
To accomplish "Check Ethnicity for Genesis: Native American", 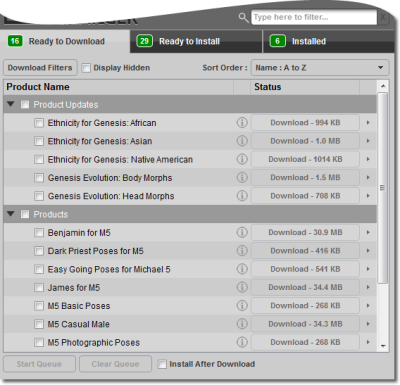I will (x=39, y=160).
